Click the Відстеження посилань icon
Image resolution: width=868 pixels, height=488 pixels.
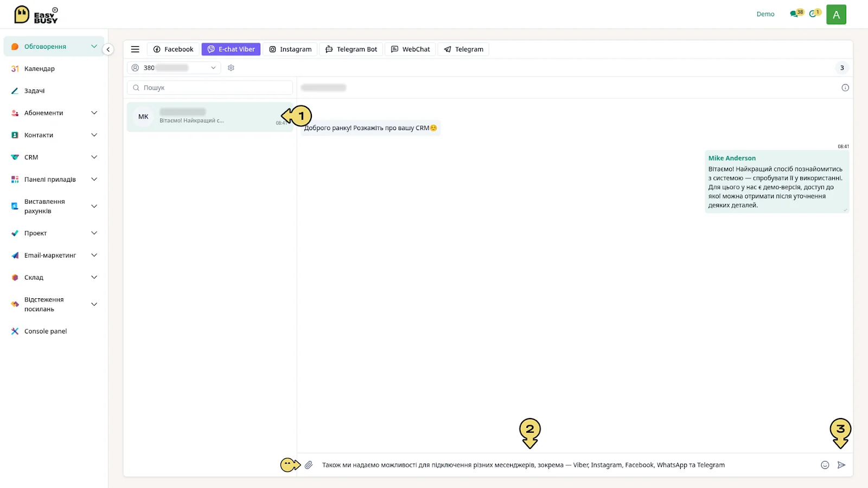pyautogui.click(x=15, y=304)
